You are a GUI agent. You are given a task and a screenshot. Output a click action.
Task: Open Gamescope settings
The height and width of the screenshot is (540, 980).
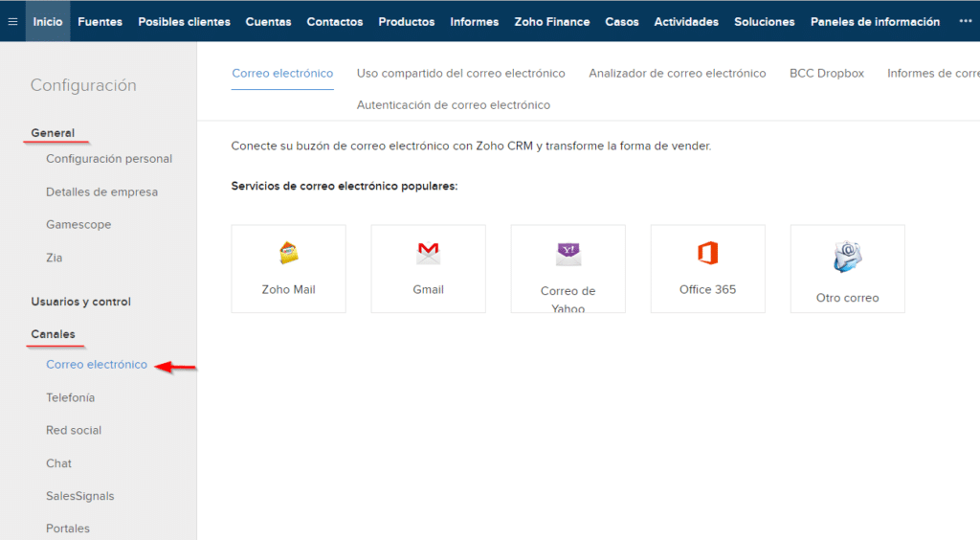click(78, 224)
